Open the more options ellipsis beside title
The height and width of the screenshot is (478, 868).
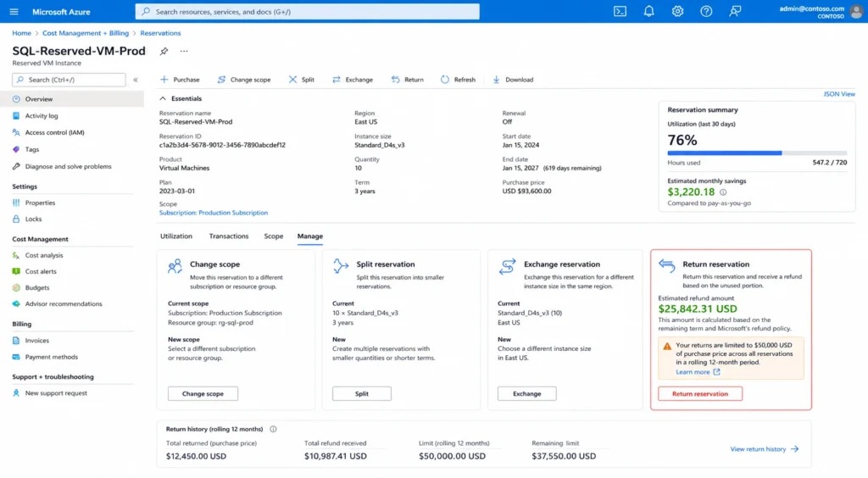coord(184,52)
